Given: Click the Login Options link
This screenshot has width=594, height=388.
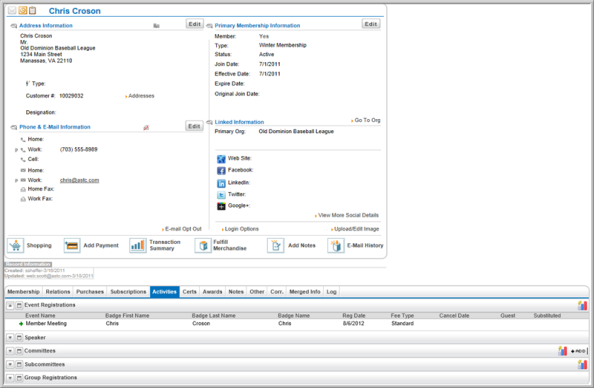Looking at the screenshot, I should point(242,229).
